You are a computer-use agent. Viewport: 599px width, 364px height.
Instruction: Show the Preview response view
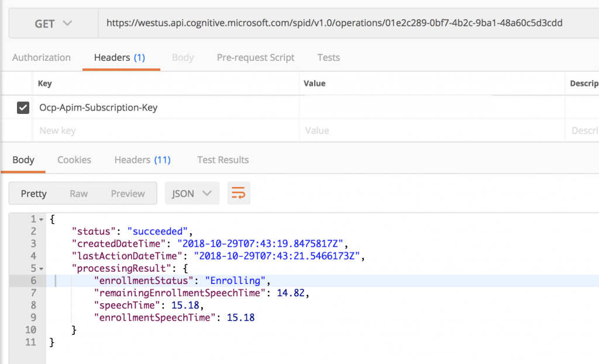[x=128, y=193]
